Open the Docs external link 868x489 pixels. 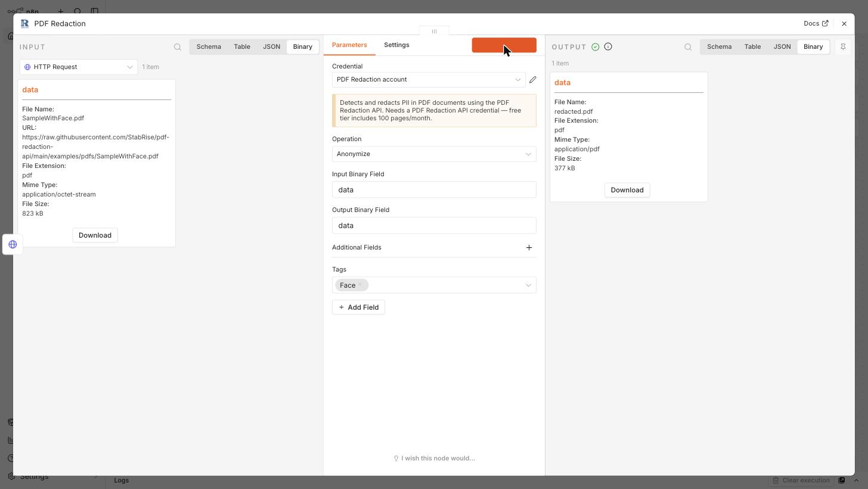[816, 24]
